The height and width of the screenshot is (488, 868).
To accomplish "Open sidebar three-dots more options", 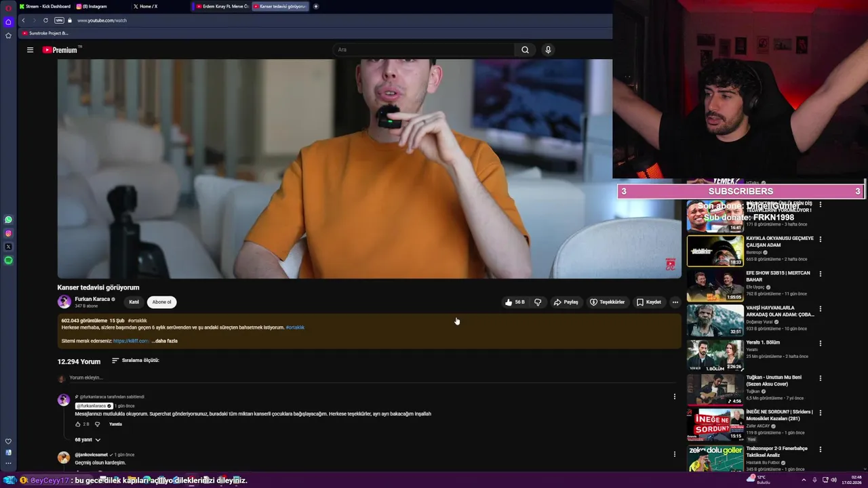I will (8, 464).
